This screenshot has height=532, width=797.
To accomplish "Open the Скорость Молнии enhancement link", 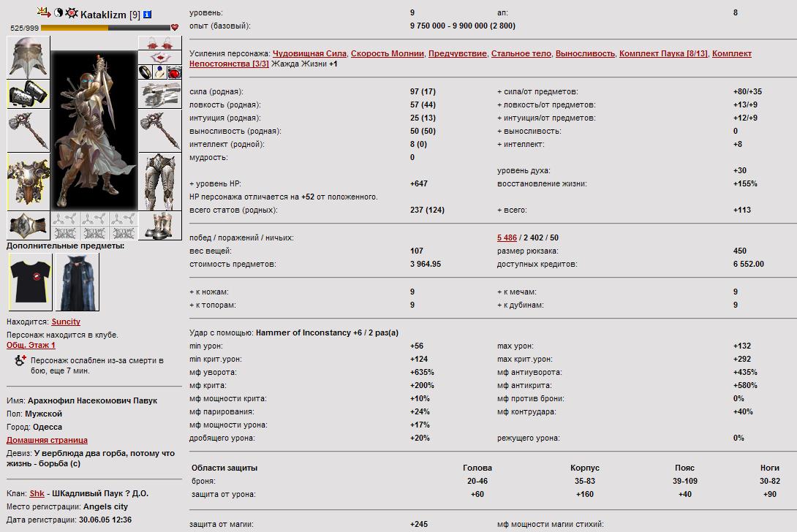I will click(x=388, y=53).
